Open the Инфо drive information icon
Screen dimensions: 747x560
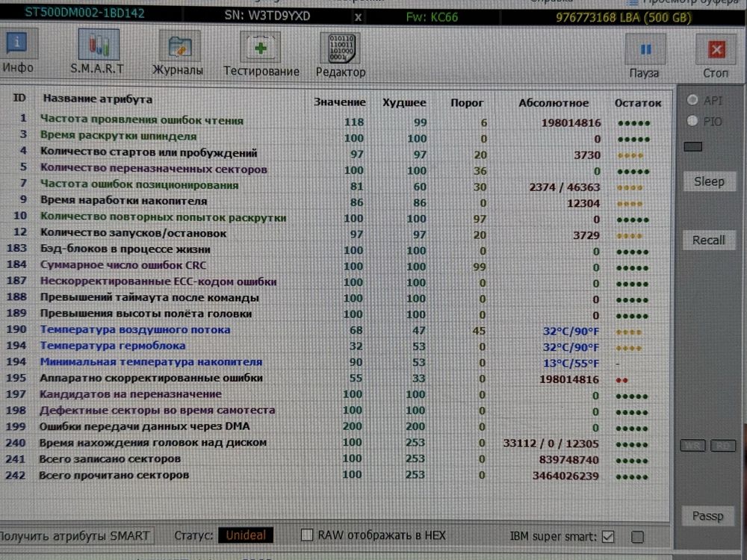pyautogui.click(x=16, y=43)
